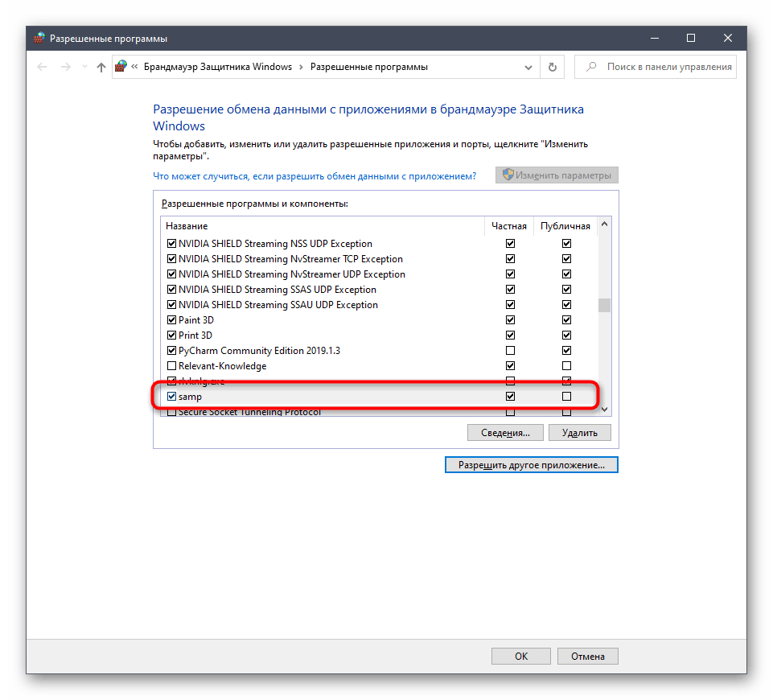Check the Relevant-Knowledge name checkbox
Screen dimensions: 773x700
tap(171, 366)
